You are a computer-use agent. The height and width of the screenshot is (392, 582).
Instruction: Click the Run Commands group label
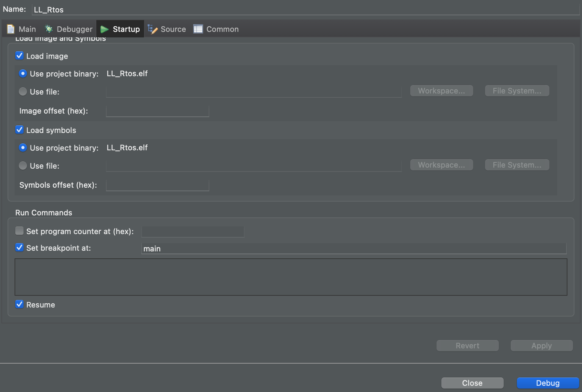(44, 213)
